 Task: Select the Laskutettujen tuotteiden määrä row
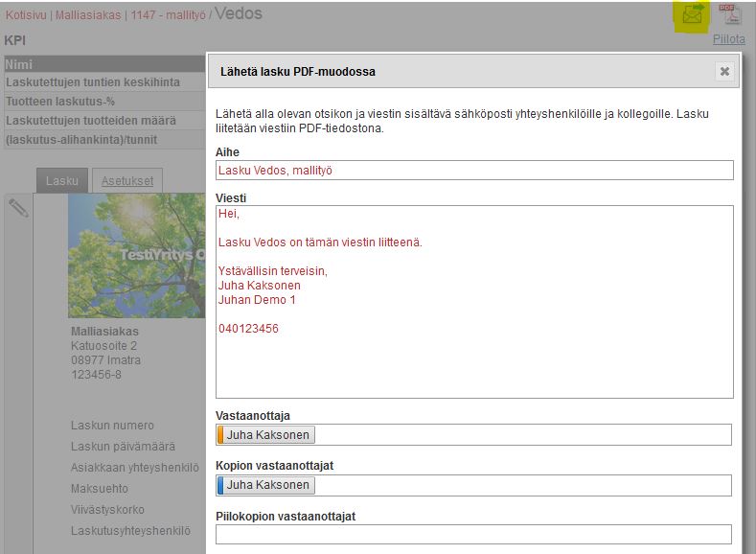click(104, 121)
